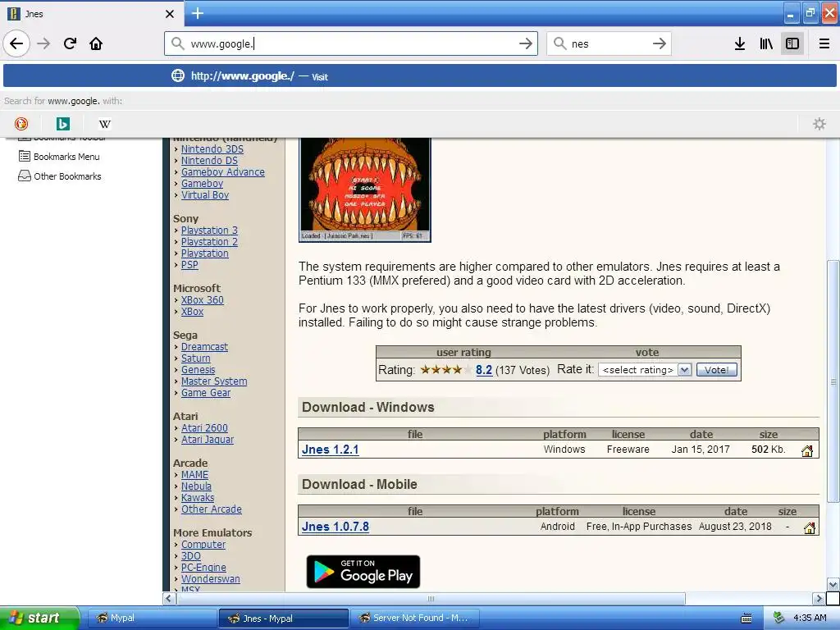
Task: Open the Atari Jaguar link
Action: pyautogui.click(x=208, y=440)
